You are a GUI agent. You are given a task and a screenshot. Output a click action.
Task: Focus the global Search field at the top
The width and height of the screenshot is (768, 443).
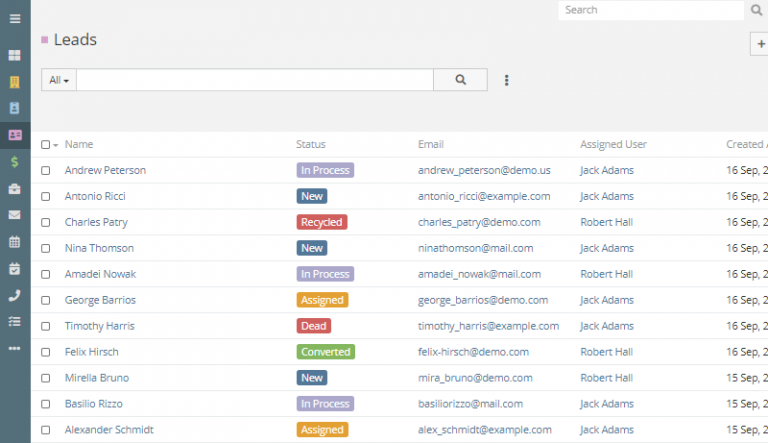point(650,10)
